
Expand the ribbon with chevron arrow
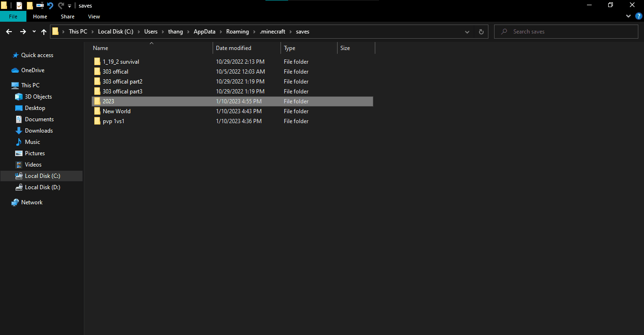(628, 16)
